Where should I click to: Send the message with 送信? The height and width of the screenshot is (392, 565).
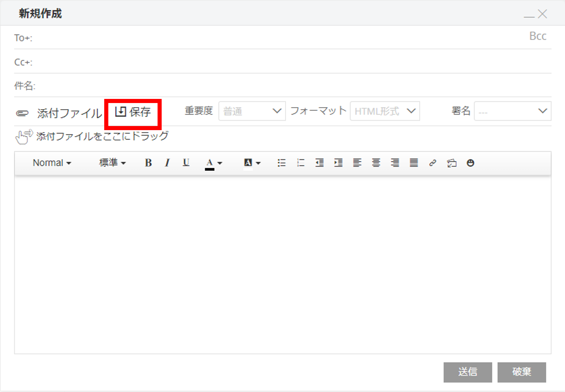pos(468,372)
